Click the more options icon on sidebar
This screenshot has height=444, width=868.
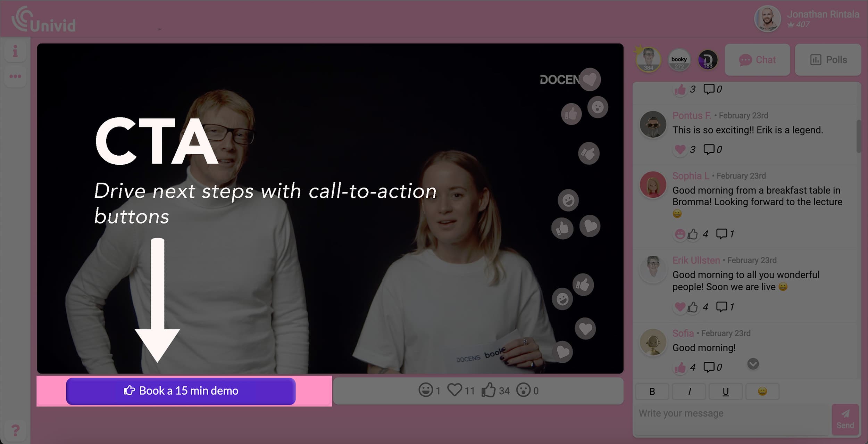tap(15, 76)
